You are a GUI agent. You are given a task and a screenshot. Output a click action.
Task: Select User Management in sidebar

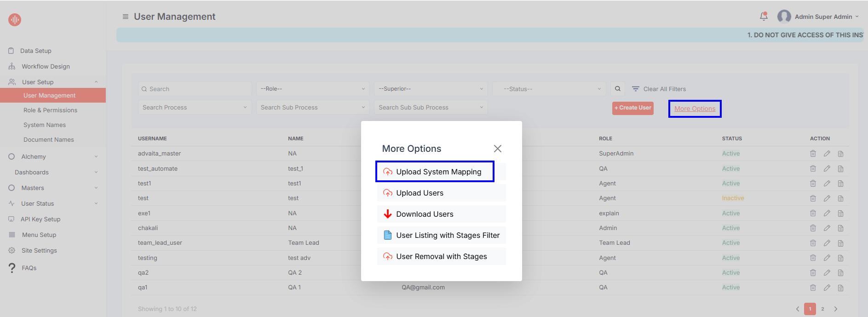click(53, 95)
